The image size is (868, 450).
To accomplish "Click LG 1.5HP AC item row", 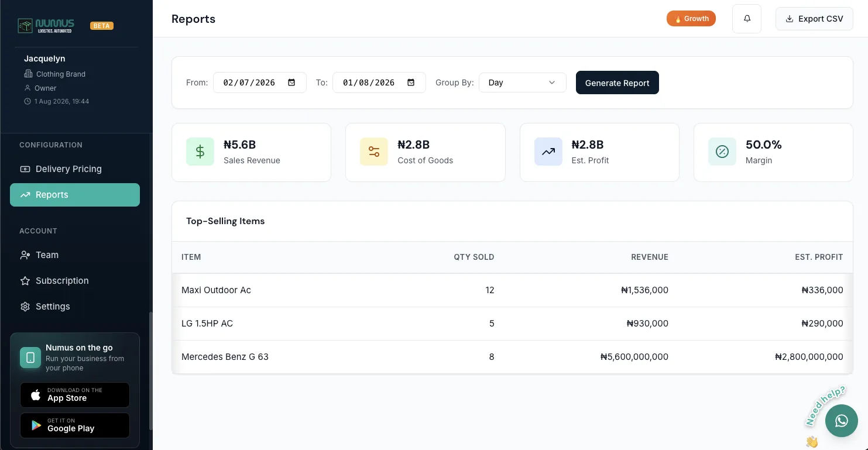I will 512,324.
